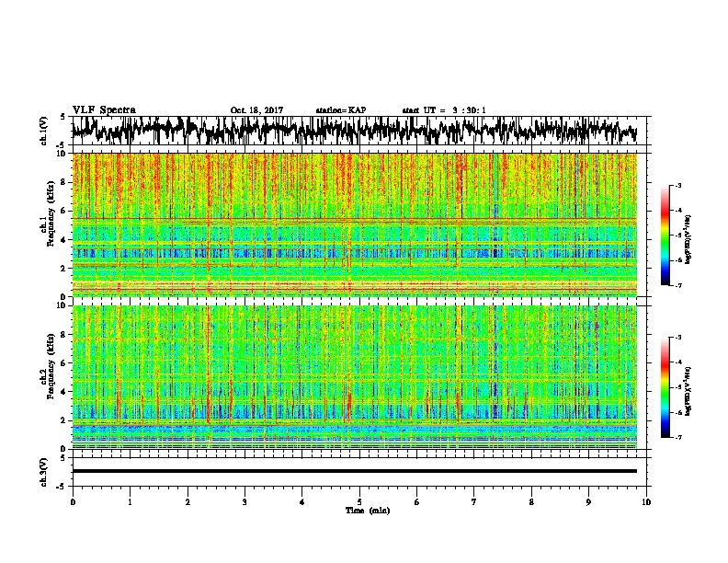
Task: Click the "-7" label on ch.2 colorbar
Action: pyautogui.click(x=678, y=437)
